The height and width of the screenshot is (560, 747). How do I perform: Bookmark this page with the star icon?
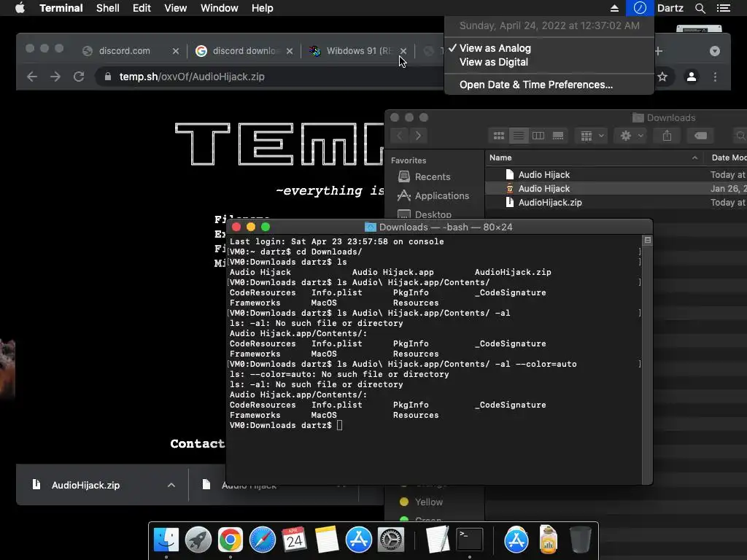coord(662,77)
